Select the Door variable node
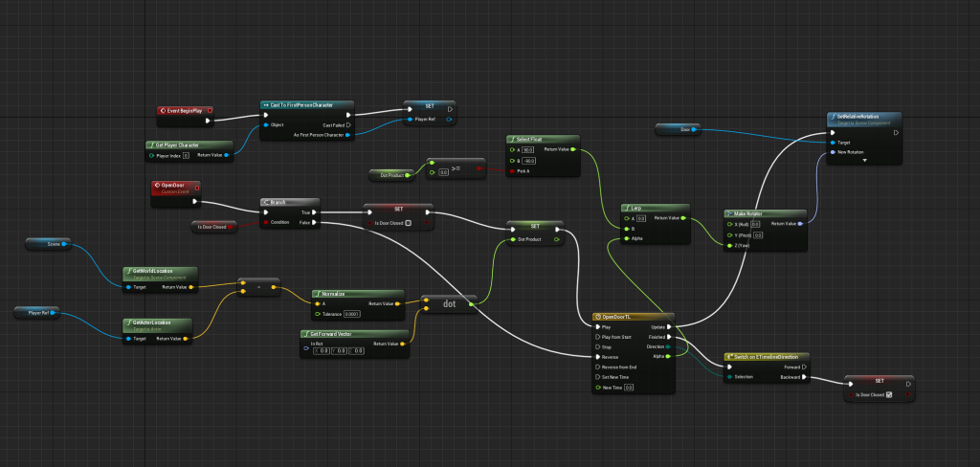 [x=684, y=128]
